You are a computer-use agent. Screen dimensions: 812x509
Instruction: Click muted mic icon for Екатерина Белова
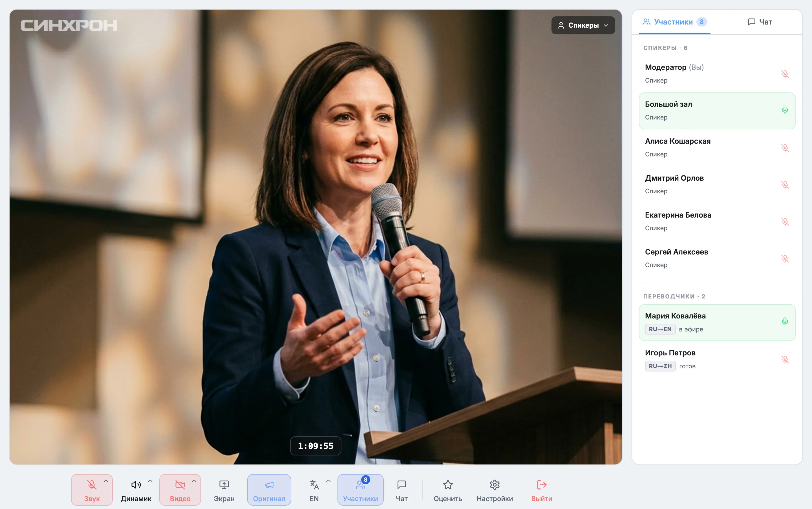785,222
